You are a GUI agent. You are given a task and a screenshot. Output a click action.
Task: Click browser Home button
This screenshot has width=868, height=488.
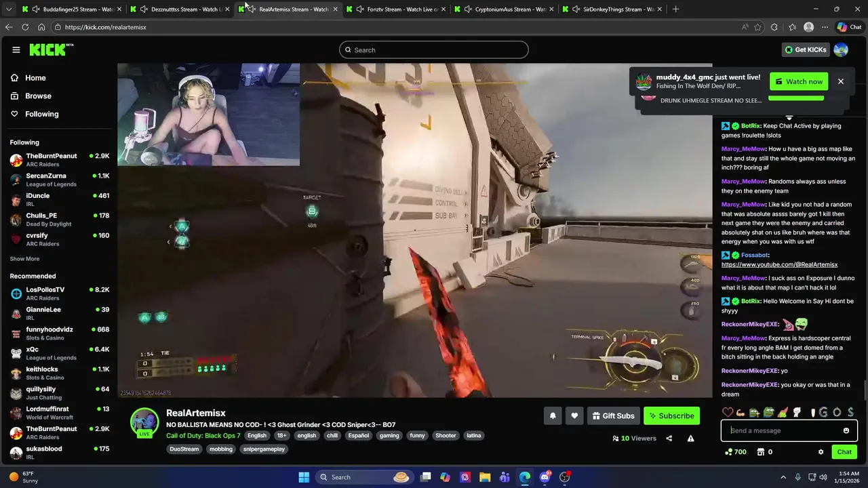[x=41, y=27]
